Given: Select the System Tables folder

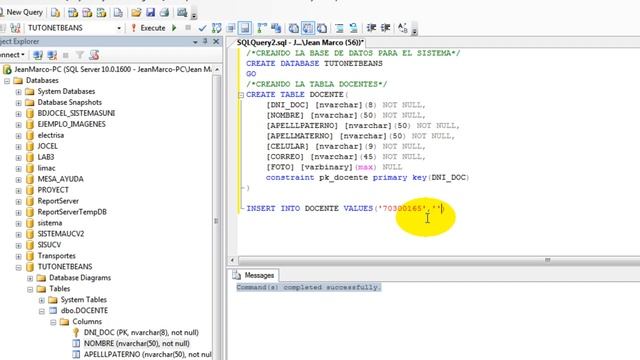Looking at the screenshot, I should (x=84, y=300).
